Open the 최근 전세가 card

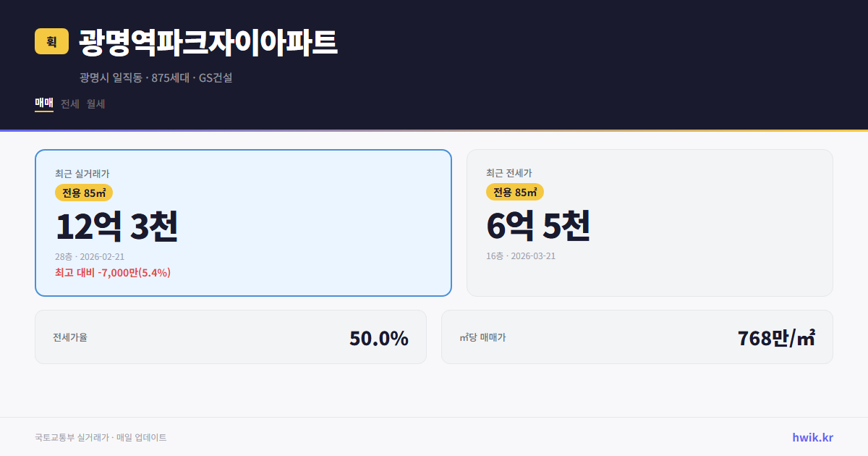(x=650, y=222)
